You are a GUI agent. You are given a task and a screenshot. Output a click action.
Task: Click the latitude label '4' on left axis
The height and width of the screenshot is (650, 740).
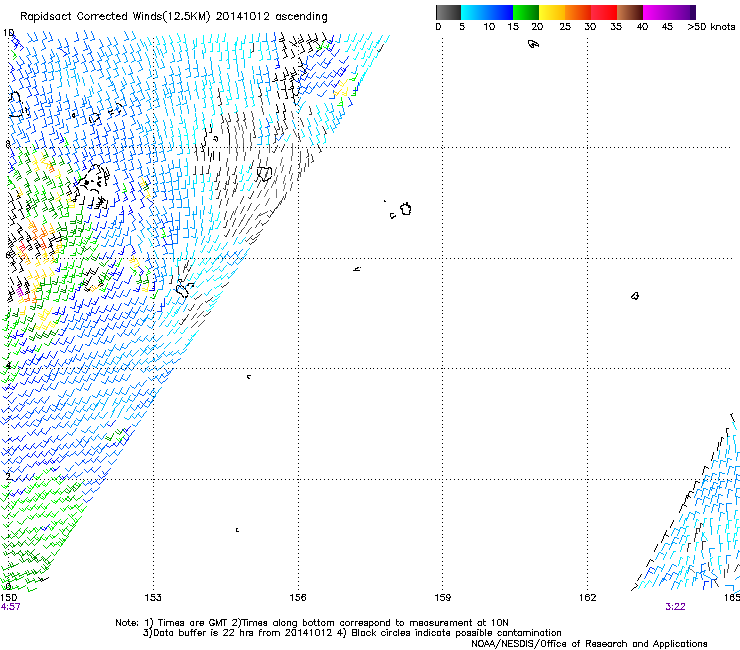tap(8, 365)
